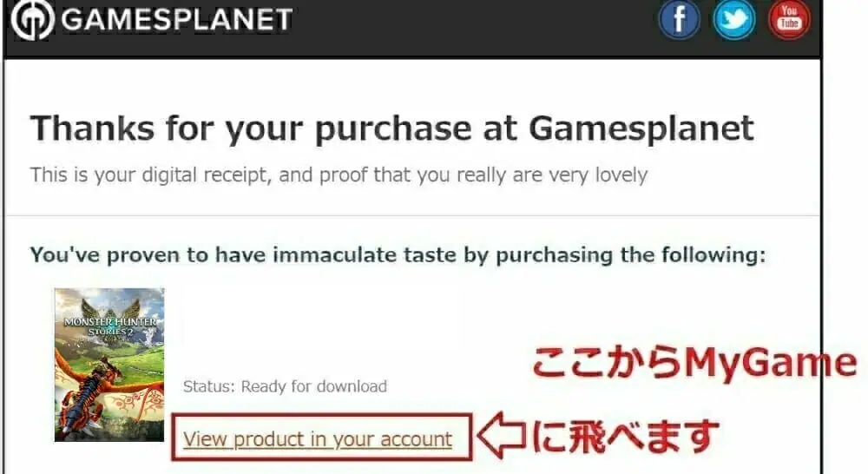Click the 'This is your digital receipt' subtitle
868x474 pixels.
click(339, 175)
